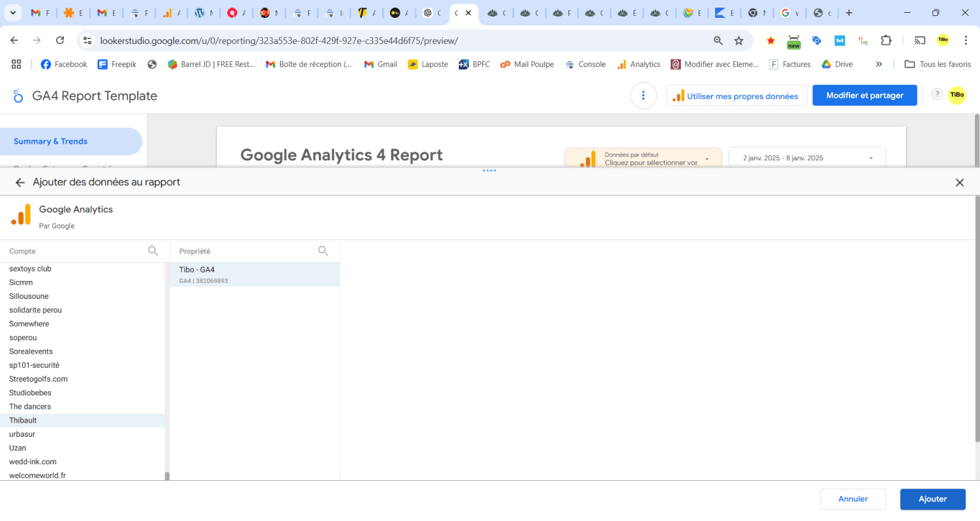Click the browser address bar URL
Screen dimensions: 980x521
(x=279, y=41)
